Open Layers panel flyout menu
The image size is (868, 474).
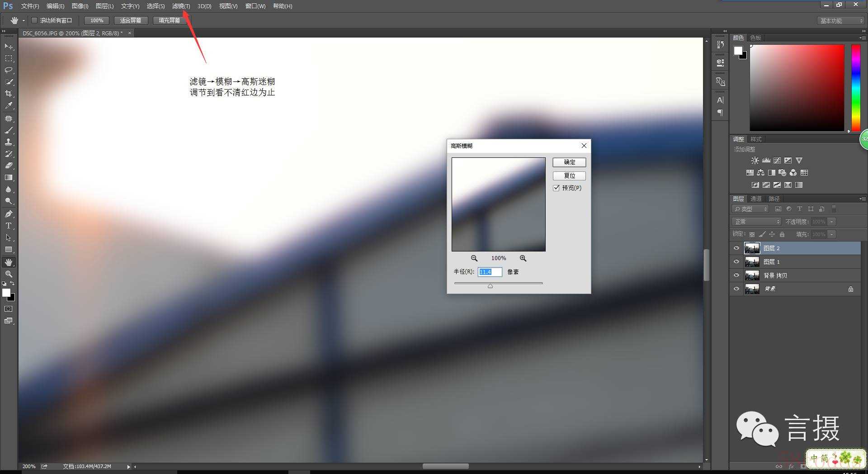click(862, 199)
